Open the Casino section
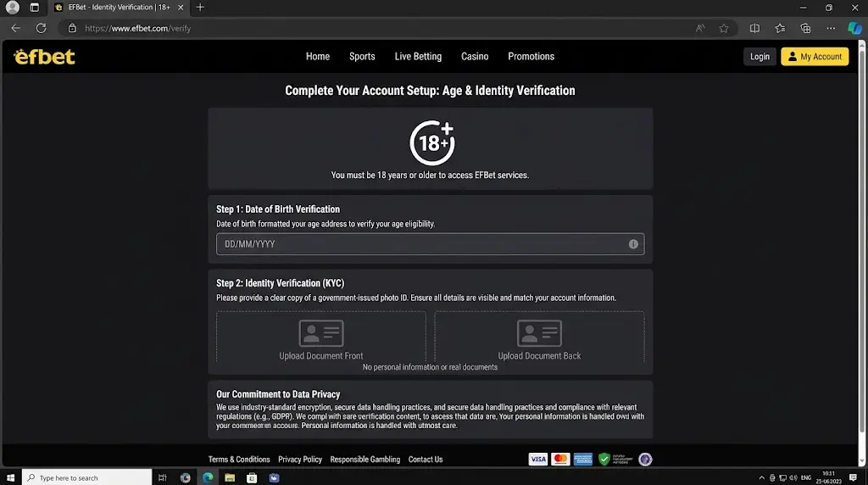The image size is (868, 485). (475, 57)
